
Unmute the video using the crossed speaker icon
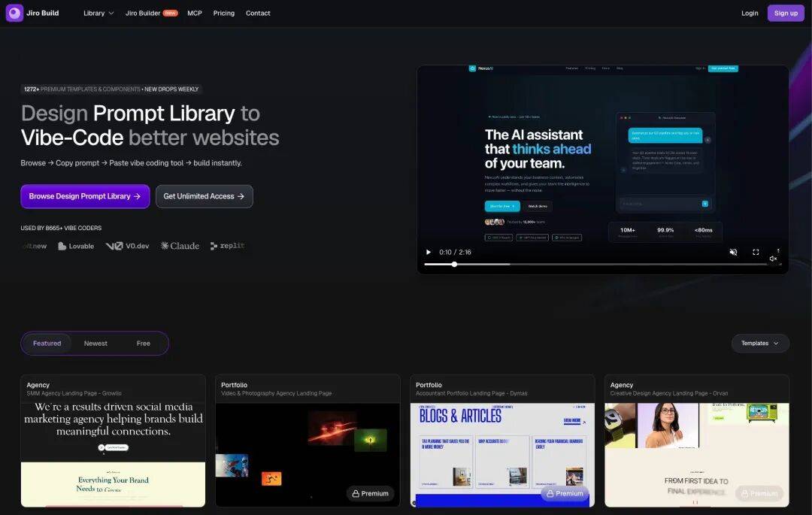pos(733,252)
